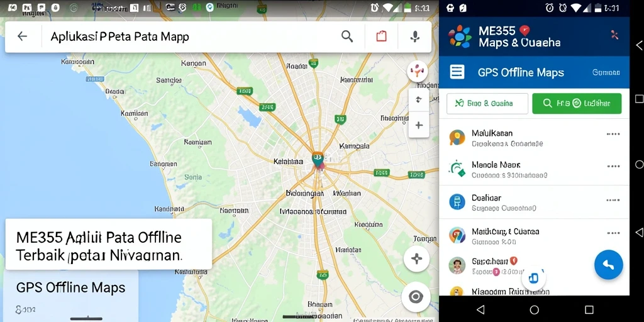Tap the white outlined button under header

pos(487,104)
